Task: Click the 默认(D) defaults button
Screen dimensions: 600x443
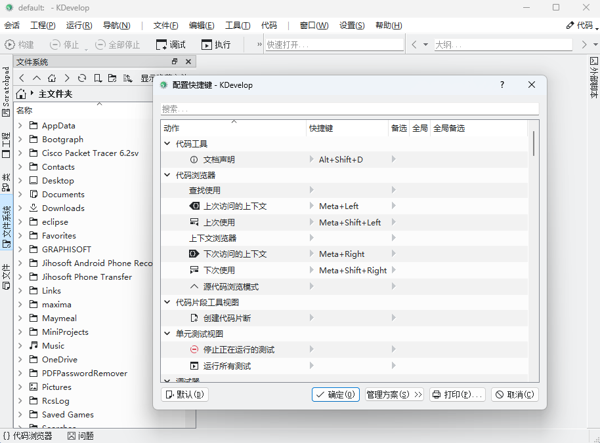Action: click(x=185, y=395)
